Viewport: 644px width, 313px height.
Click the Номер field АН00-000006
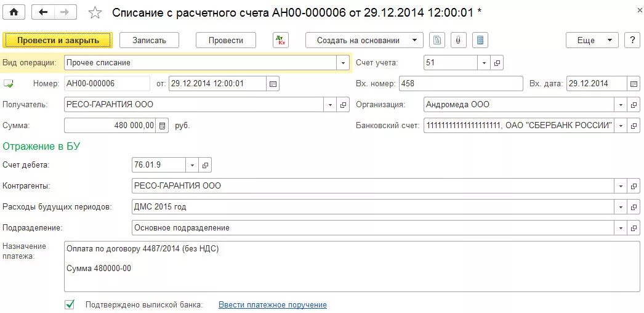coord(107,84)
